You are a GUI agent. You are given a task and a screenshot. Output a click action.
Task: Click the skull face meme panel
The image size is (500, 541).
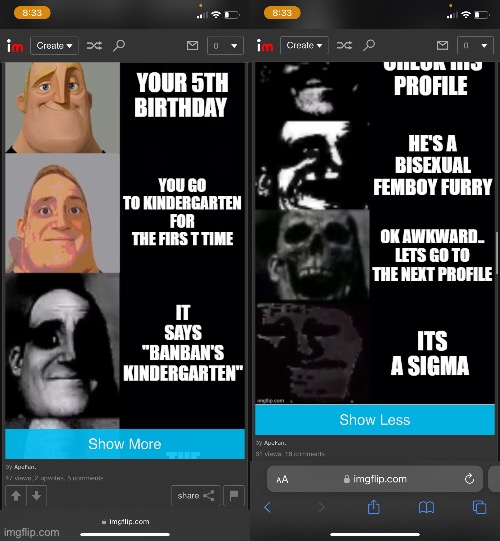click(312, 256)
